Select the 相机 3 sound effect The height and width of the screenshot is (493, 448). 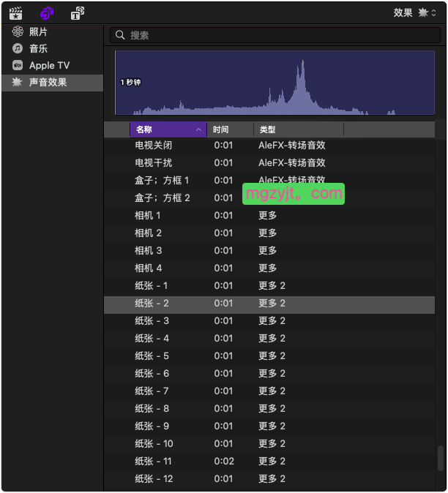(x=269, y=251)
